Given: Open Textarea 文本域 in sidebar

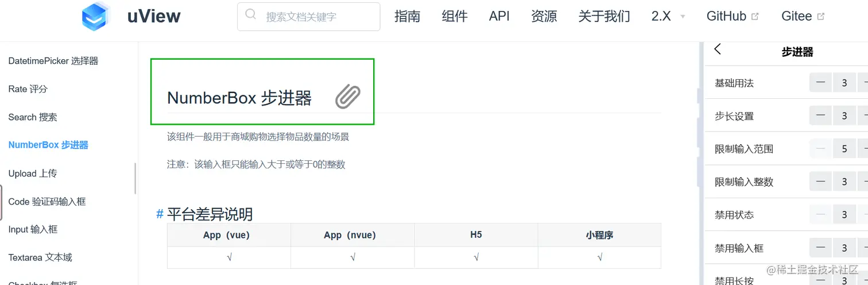Looking at the screenshot, I should [40, 257].
